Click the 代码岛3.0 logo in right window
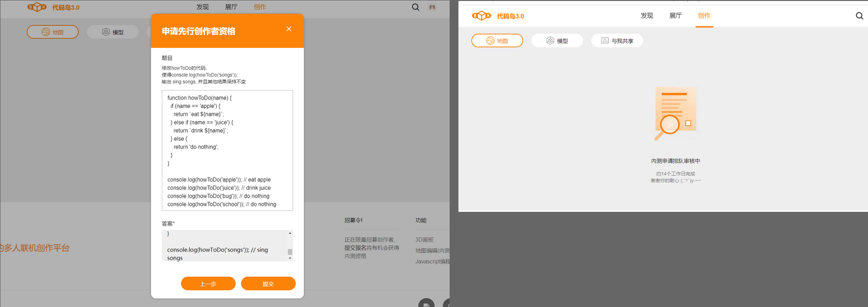The height and width of the screenshot is (307, 868). (498, 16)
